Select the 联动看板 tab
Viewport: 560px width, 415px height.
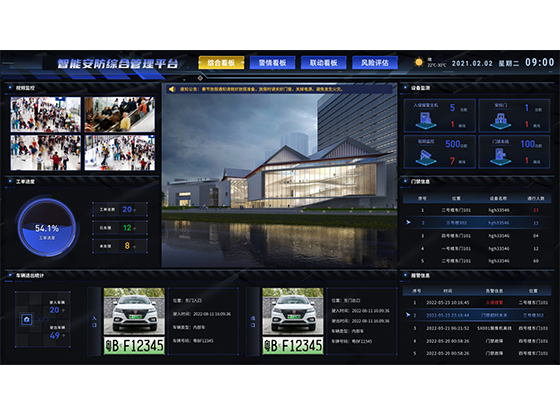click(324, 63)
